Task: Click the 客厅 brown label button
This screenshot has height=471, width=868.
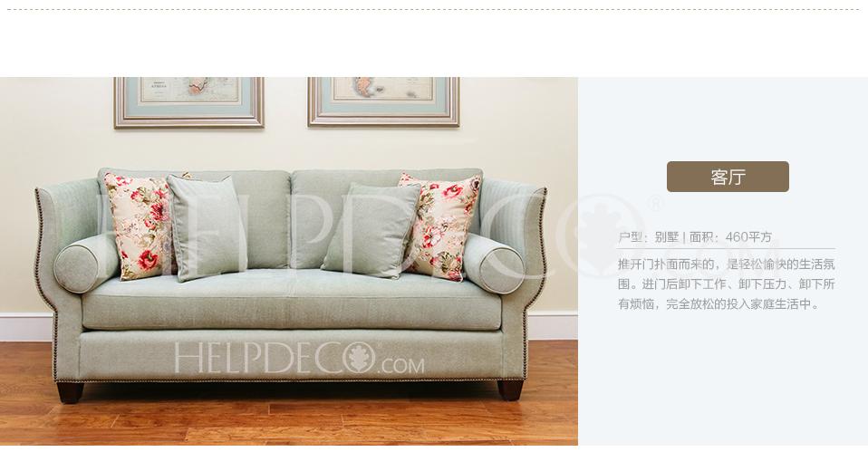Action: pos(728,177)
